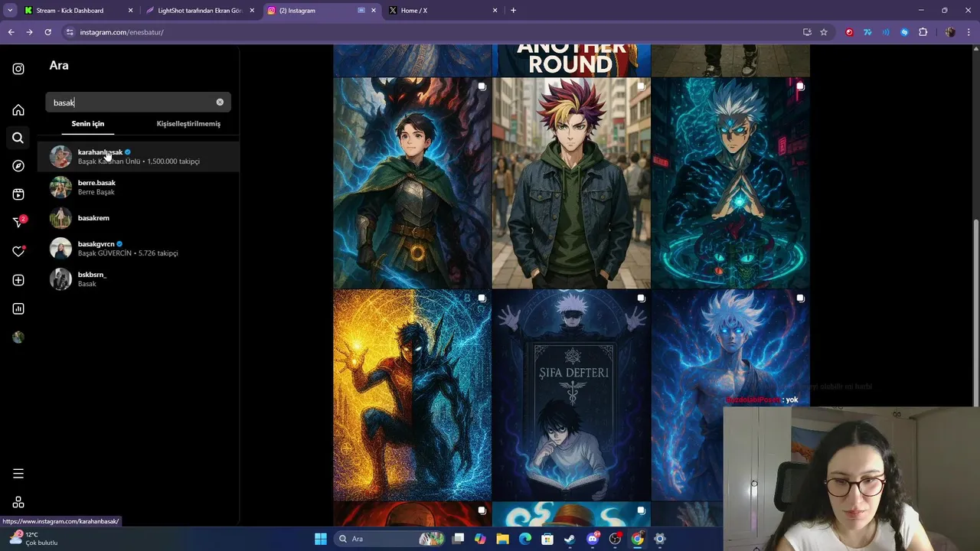Open green-cloaked boy with dragon post

point(412,183)
